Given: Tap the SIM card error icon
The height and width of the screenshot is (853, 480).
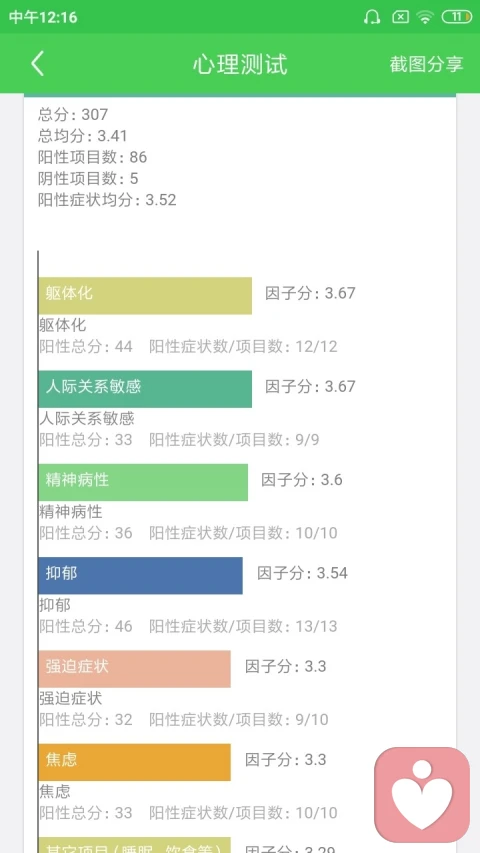Looking at the screenshot, I should point(400,17).
